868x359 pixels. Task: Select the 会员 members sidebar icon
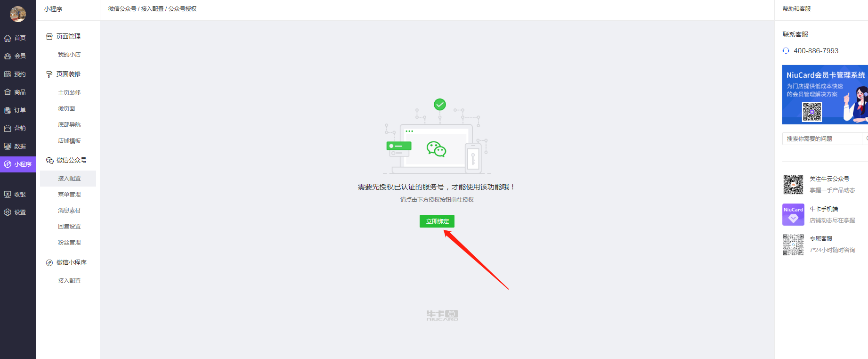(x=8, y=56)
